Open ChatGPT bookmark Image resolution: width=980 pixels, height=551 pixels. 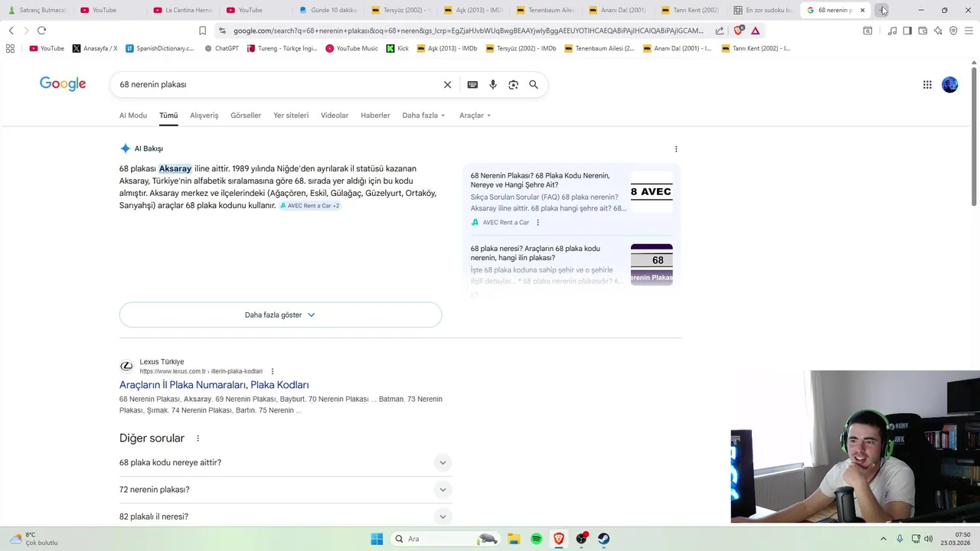pyautogui.click(x=221, y=48)
